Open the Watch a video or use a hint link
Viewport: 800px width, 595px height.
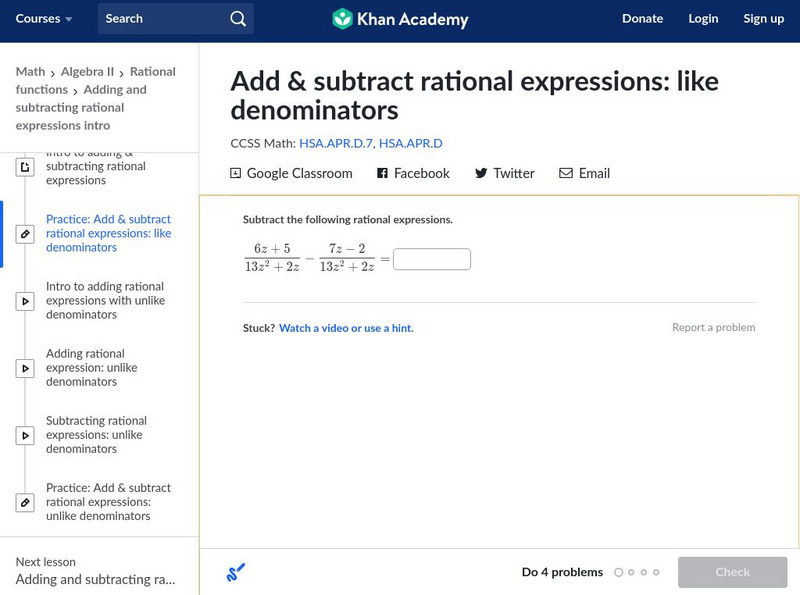[x=346, y=328]
